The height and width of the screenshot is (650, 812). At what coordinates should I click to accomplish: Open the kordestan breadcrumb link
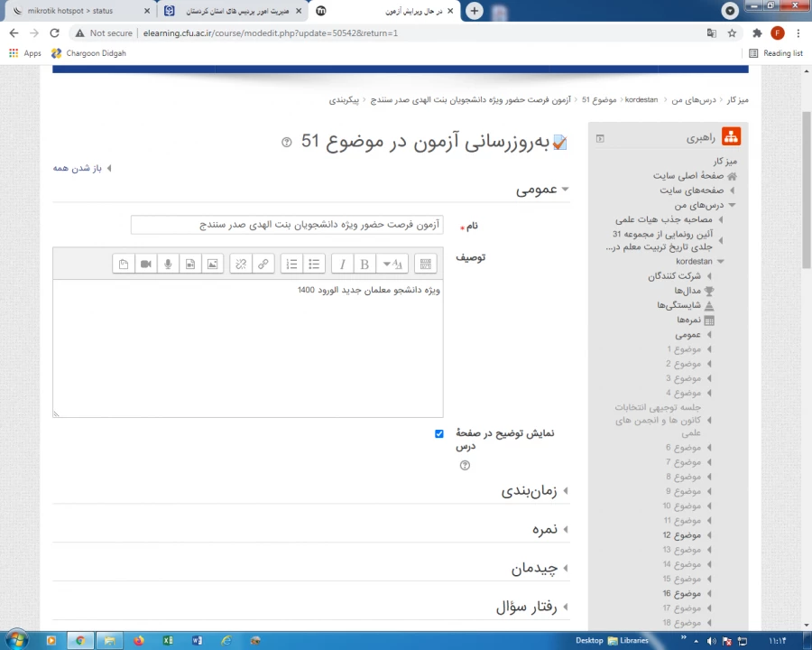tap(641, 99)
